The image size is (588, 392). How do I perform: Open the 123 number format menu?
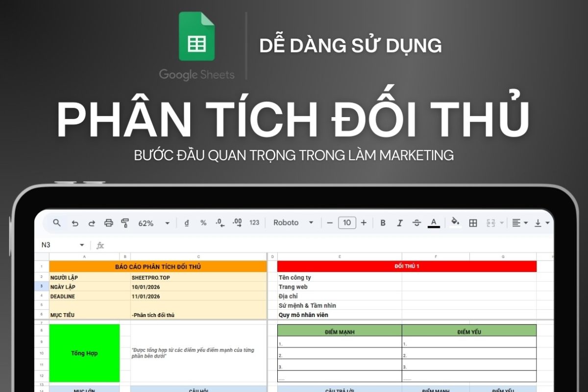254,223
